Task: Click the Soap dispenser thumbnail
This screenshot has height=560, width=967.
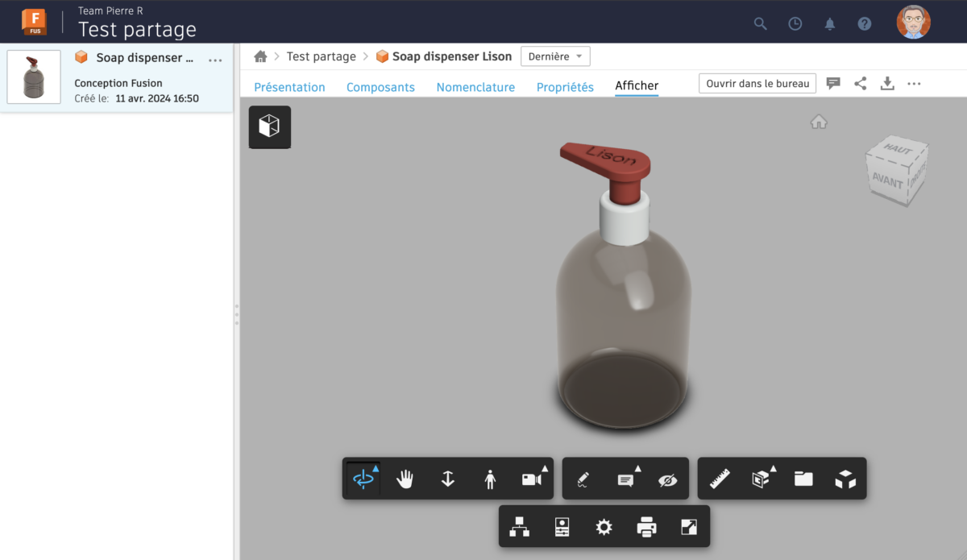Action: click(34, 77)
